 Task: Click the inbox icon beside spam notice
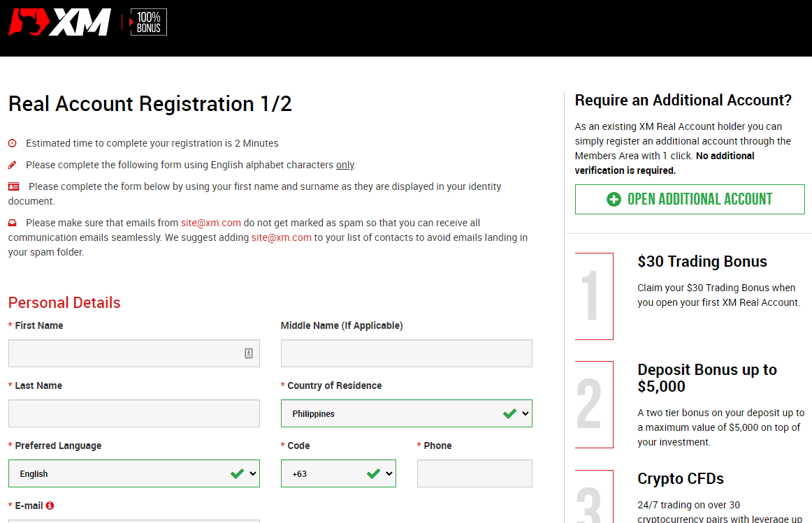coord(13,223)
